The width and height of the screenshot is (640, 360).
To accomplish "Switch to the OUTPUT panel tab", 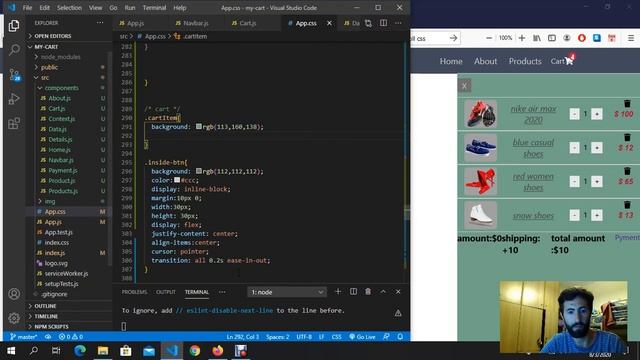I will click(x=166, y=292).
